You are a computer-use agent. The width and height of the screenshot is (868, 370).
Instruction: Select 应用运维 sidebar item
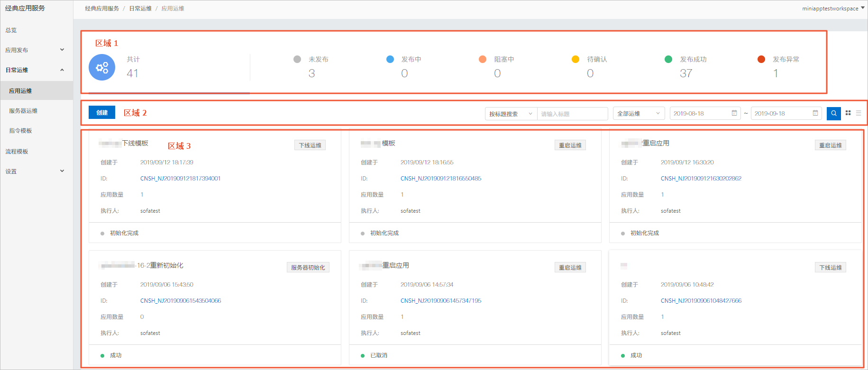[x=37, y=90]
